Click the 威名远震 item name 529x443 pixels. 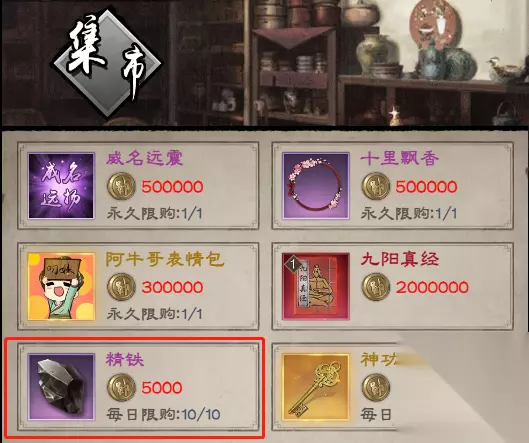point(145,158)
